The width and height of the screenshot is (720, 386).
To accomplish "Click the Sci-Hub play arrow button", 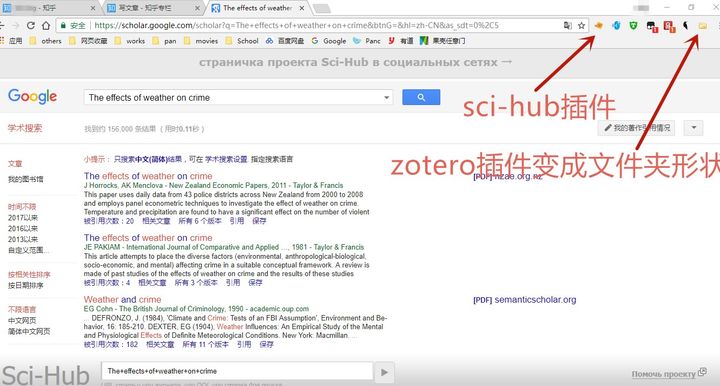I will pyautogui.click(x=384, y=372).
